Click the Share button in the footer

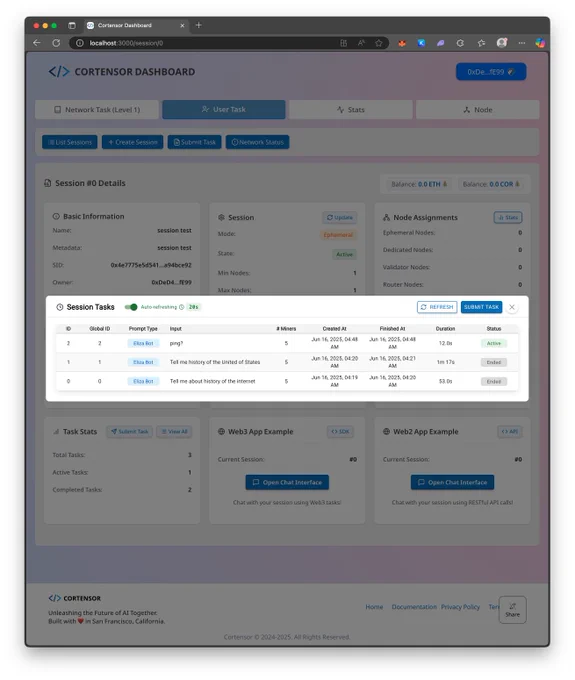(513, 610)
